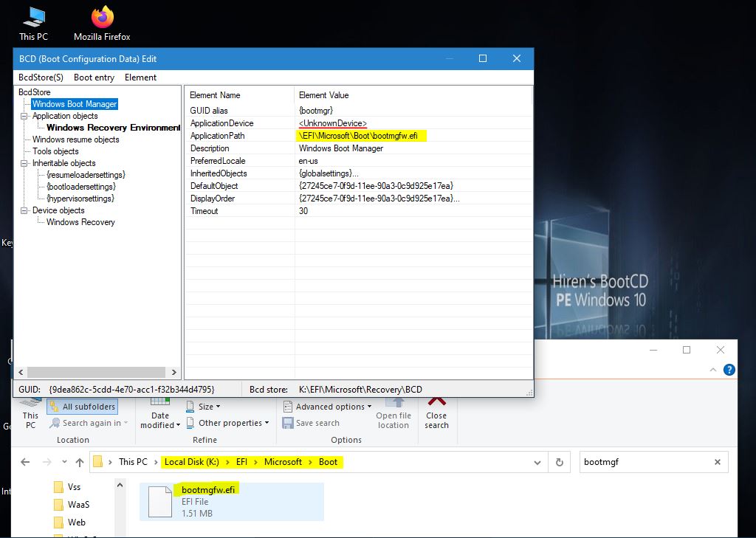Open the BcdStore(S) menu

click(41, 77)
